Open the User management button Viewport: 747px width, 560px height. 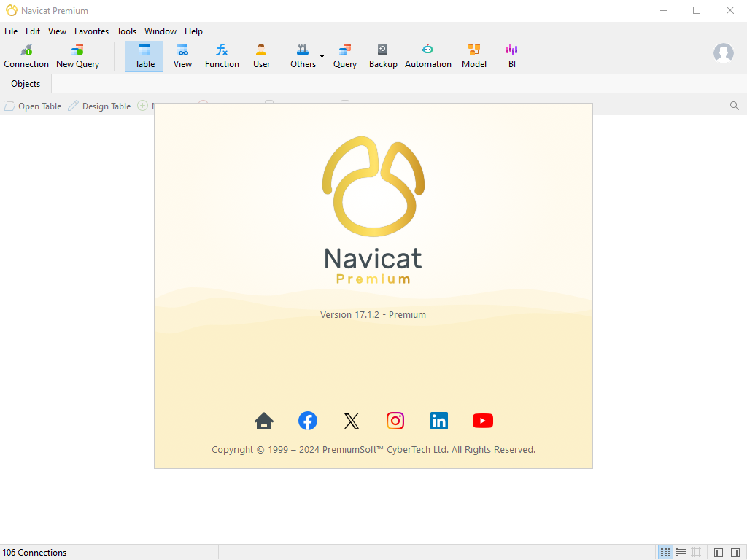[262, 56]
